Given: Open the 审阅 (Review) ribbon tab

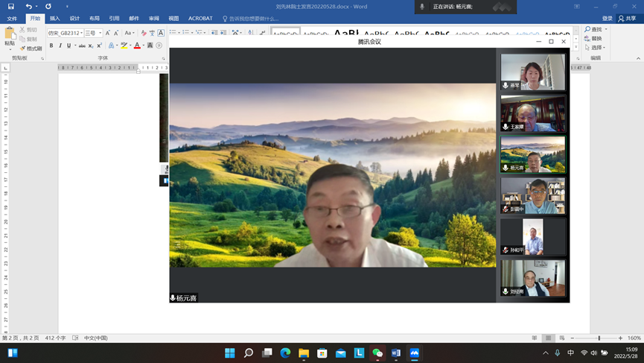Looking at the screenshot, I should tap(153, 19).
